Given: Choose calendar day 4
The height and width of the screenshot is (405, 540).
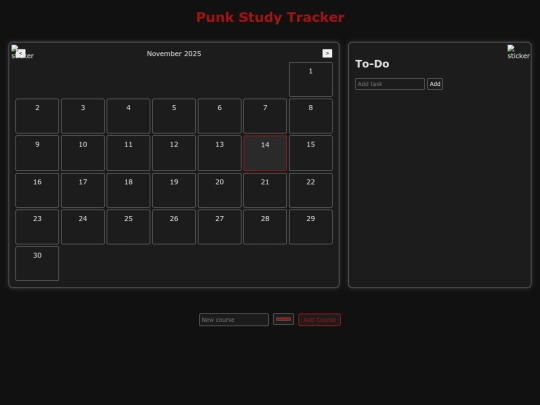Looking at the screenshot, I should tap(128, 116).
